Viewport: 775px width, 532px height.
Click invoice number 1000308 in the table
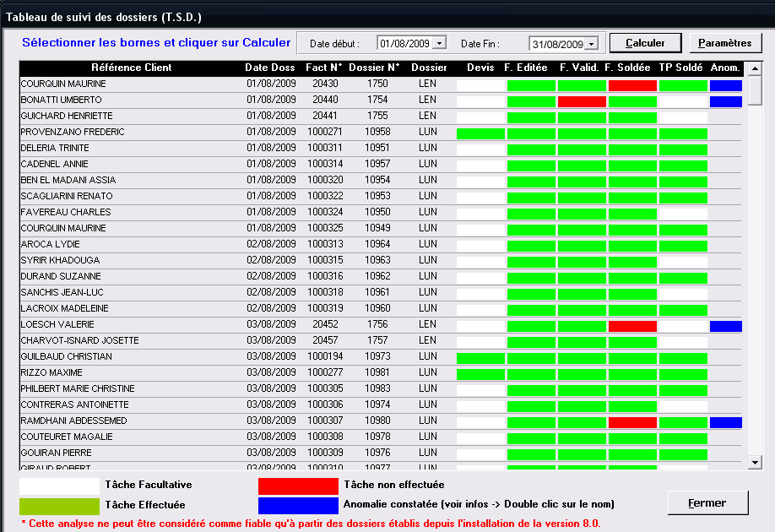(x=325, y=437)
